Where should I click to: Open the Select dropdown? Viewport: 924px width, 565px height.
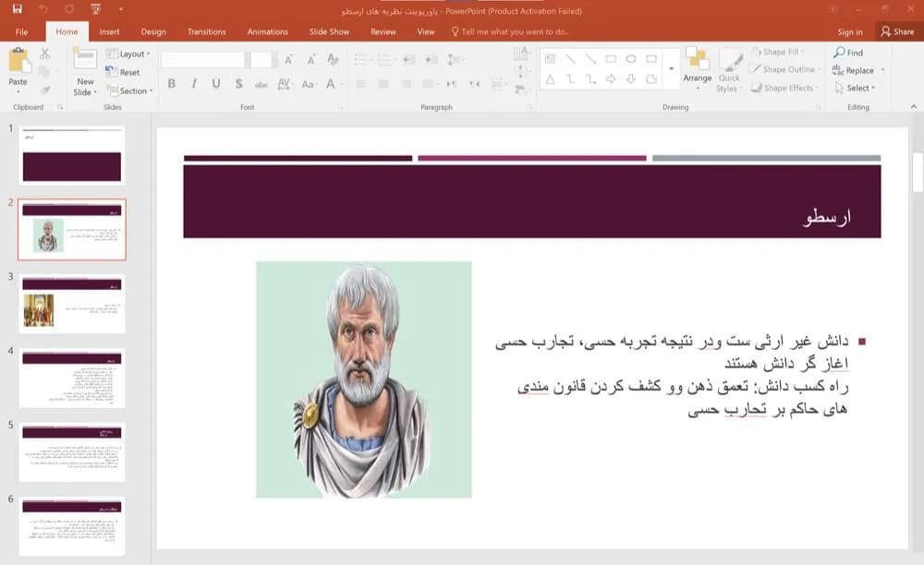click(x=855, y=88)
